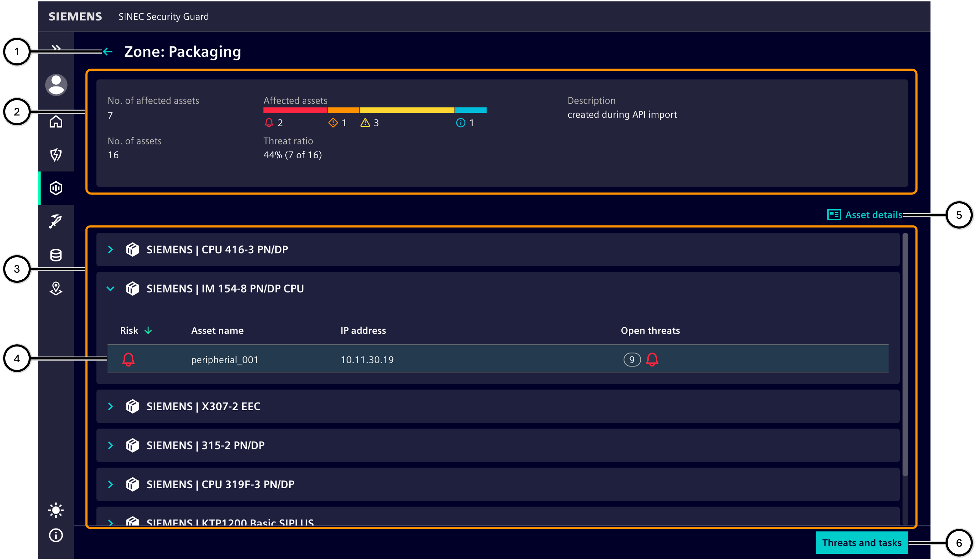
Task: Click the Asset name column header
Action: [x=217, y=330]
